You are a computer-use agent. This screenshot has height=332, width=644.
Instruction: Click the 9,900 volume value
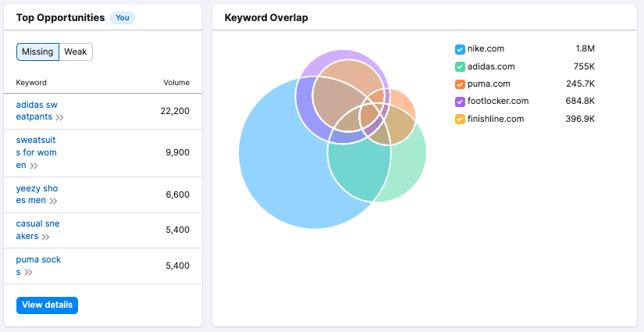[x=177, y=153]
